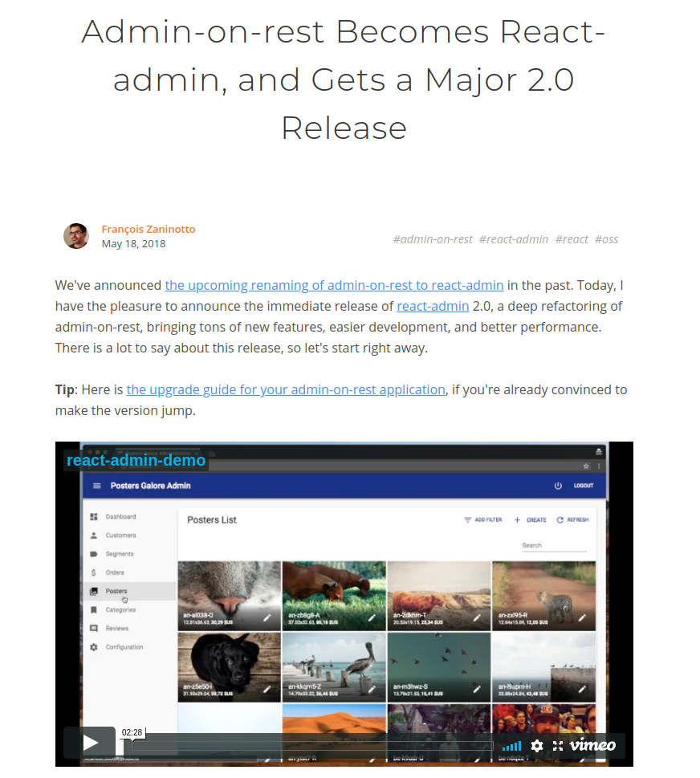The height and width of the screenshot is (778, 700).
Task: Click the Search field in Posters List
Action: tap(554, 545)
